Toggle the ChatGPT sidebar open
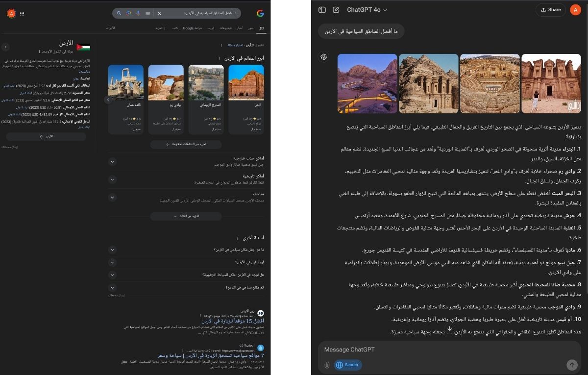 tap(322, 9)
